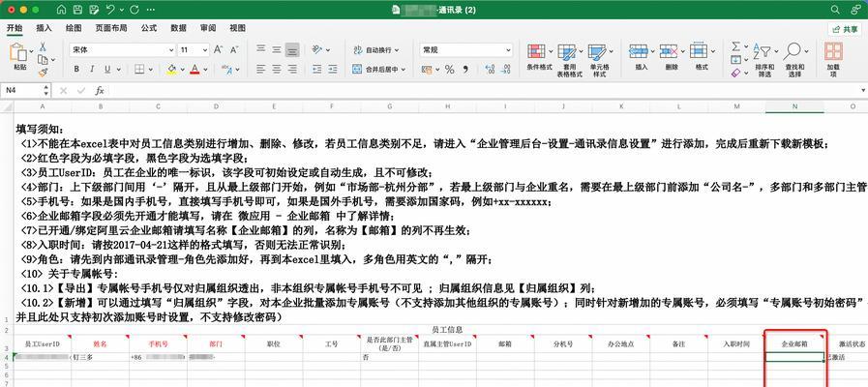
Task: Apply red font color A
Action: 195,70
